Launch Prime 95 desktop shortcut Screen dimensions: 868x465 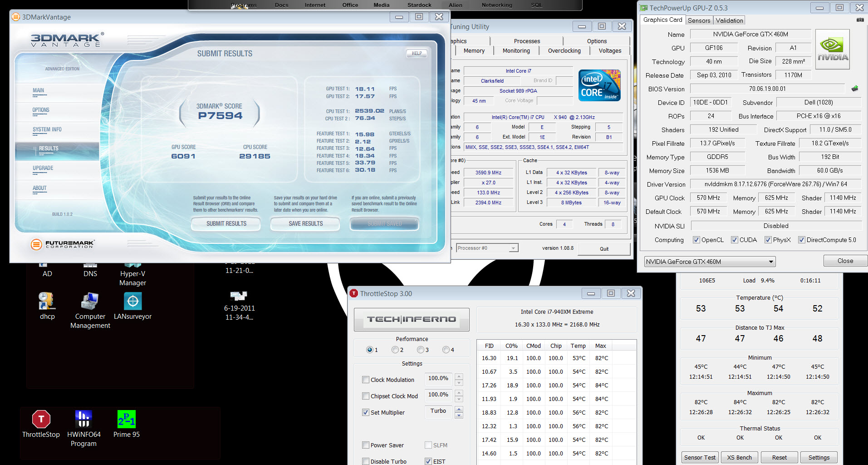126,424
